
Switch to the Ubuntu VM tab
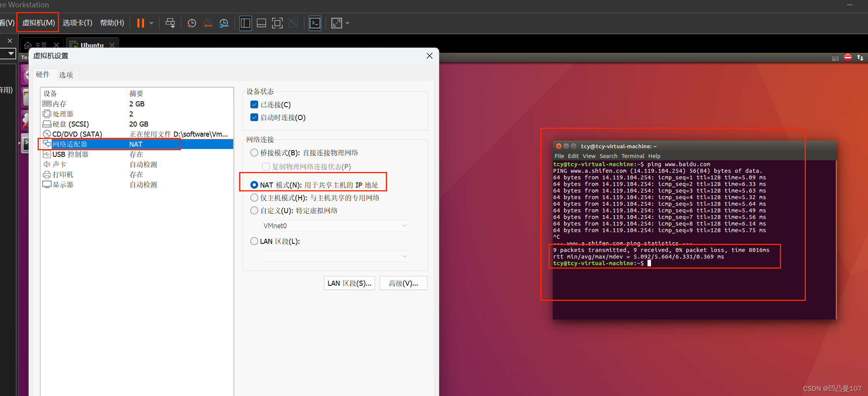[92, 45]
